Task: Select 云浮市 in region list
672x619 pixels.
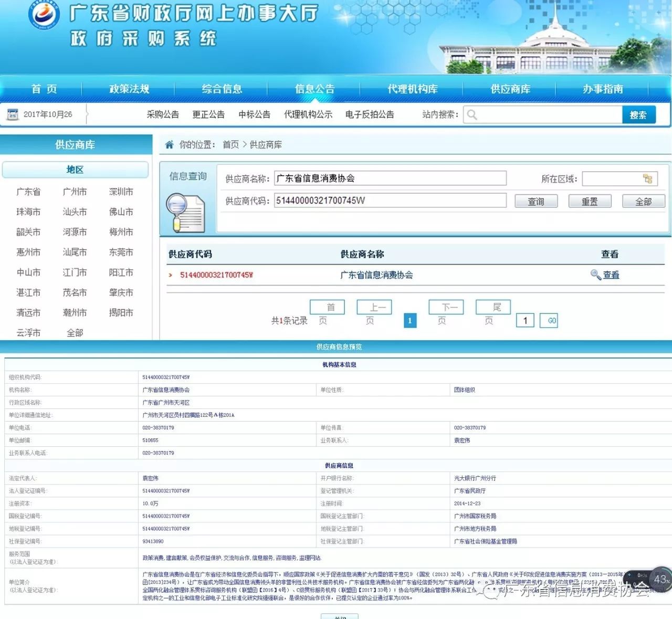Action: (x=28, y=333)
